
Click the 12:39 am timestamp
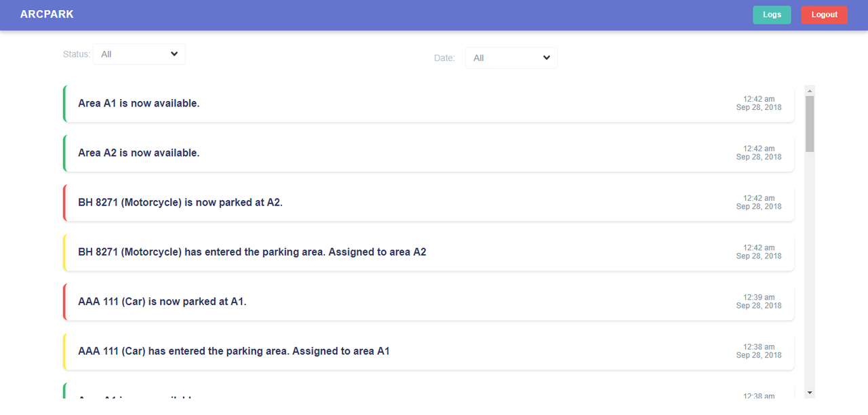[x=759, y=297]
